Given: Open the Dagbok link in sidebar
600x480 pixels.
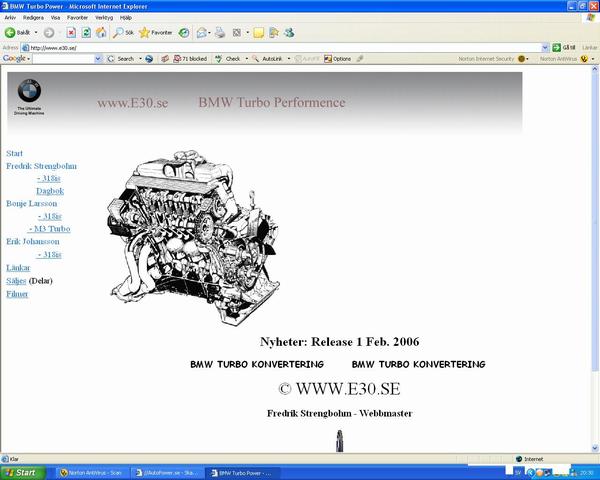Looking at the screenshot, I should pyautogui.click(x=50, y=190).
